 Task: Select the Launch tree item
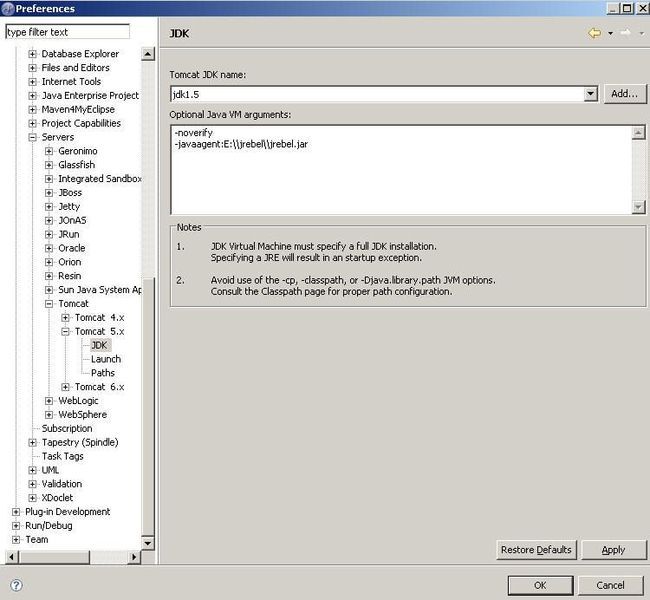(106, 359)
